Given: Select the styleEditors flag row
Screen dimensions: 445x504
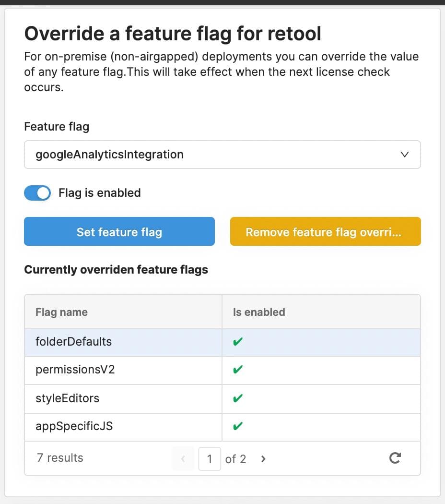Looking at the screenshot, I should point(68,398).
